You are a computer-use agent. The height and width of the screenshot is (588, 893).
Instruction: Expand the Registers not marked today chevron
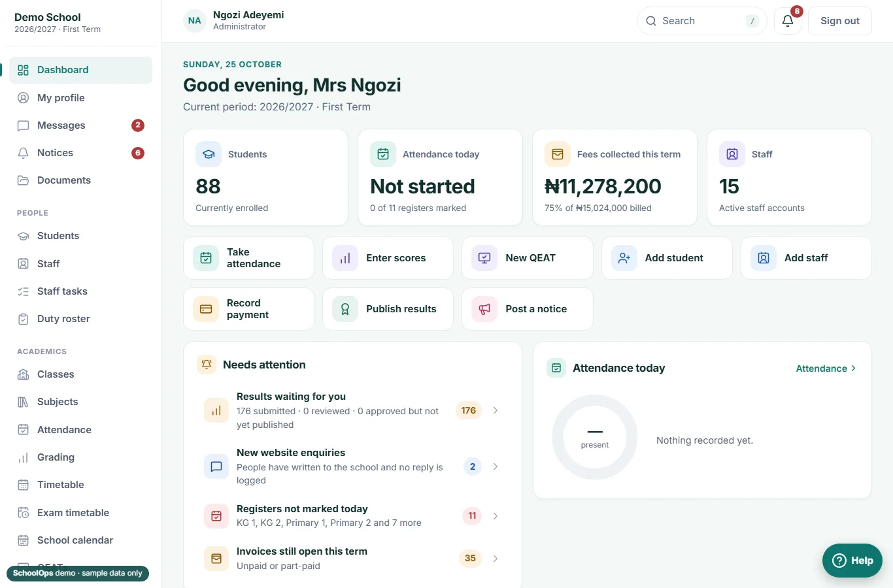(496, 516)
